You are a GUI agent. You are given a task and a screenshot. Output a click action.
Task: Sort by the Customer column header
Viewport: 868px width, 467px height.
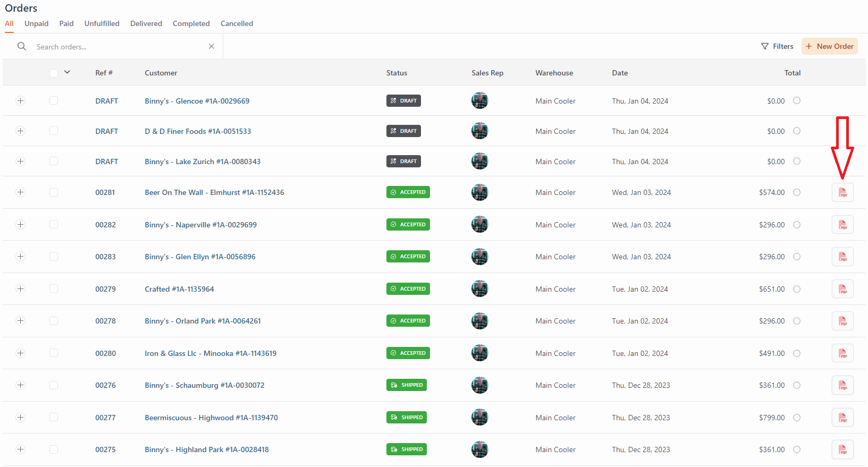[x=161, y=73]
